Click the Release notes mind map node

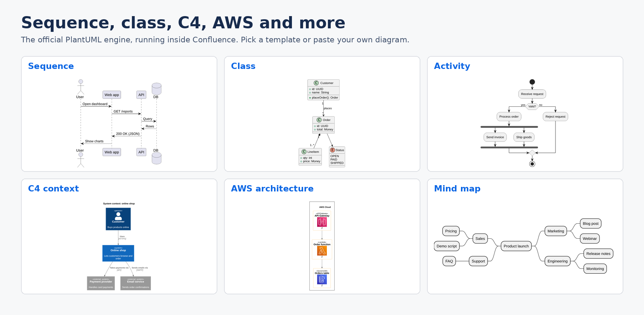click(598, 254)
